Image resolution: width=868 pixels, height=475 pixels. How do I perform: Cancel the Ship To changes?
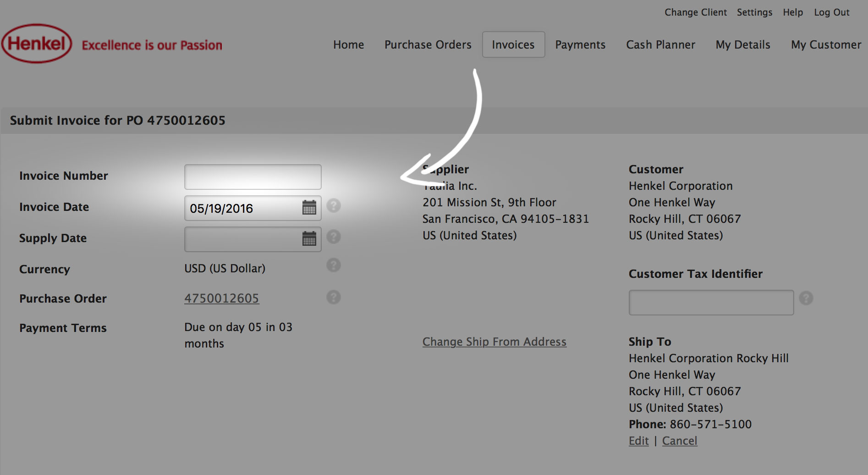tap(680, 441)
